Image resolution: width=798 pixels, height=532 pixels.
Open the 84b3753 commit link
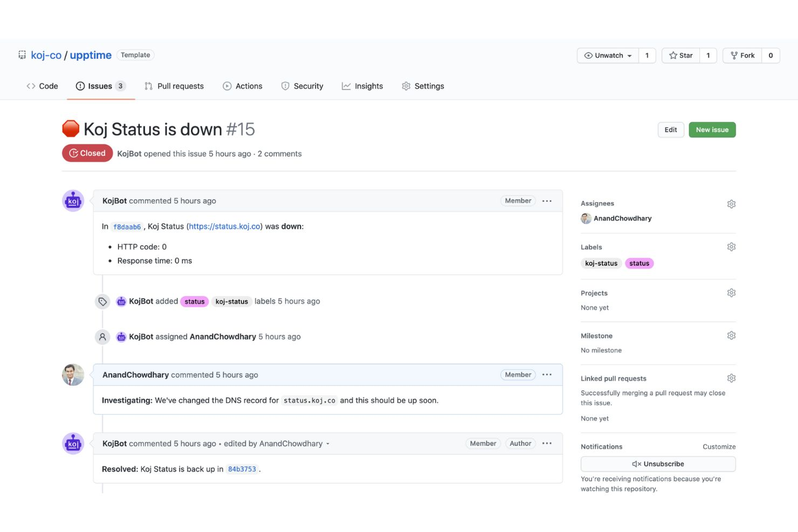tap(242, 469)
